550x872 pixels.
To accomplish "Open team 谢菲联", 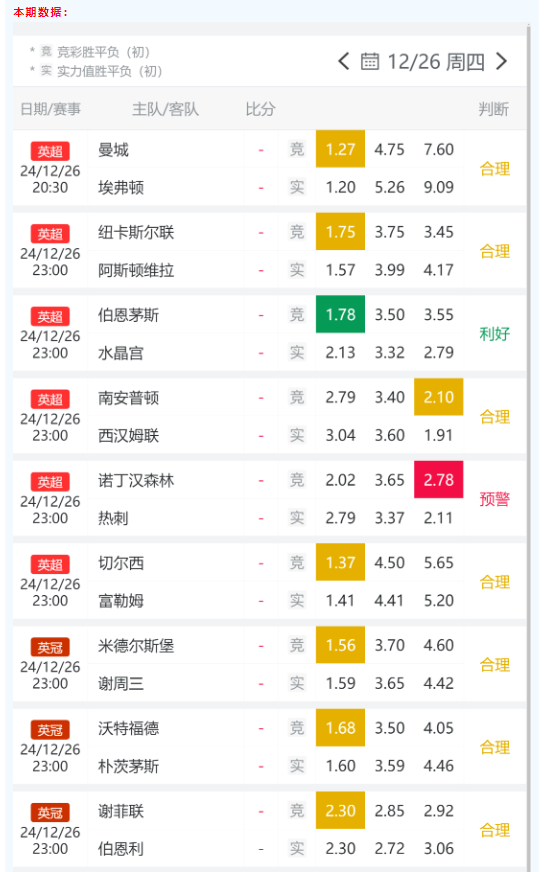I will point(121,811).
